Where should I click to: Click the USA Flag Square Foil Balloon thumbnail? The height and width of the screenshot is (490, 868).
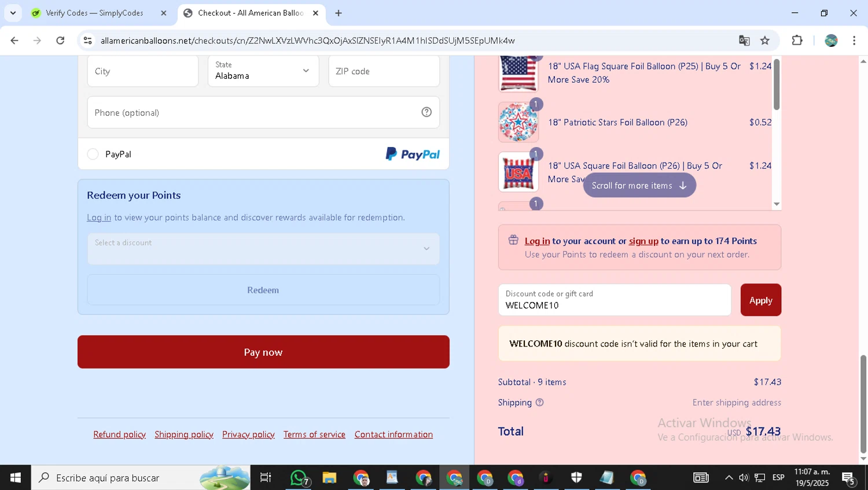518,73
